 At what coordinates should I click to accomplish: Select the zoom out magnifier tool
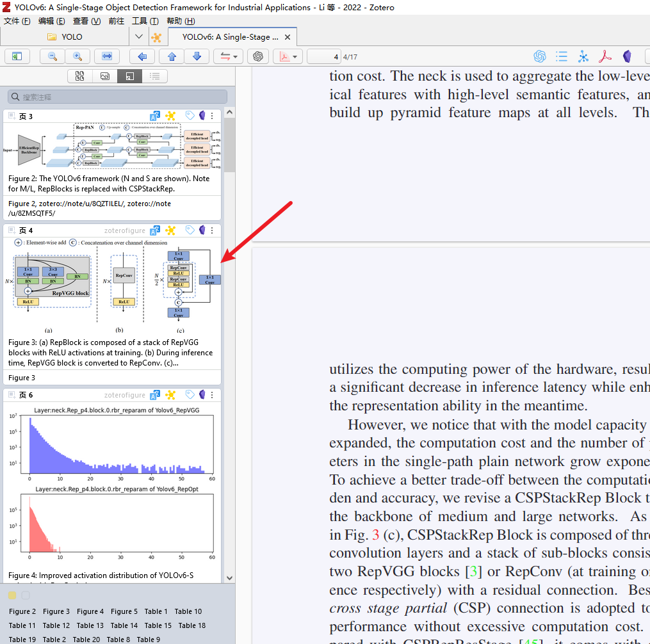coord(51,56)
